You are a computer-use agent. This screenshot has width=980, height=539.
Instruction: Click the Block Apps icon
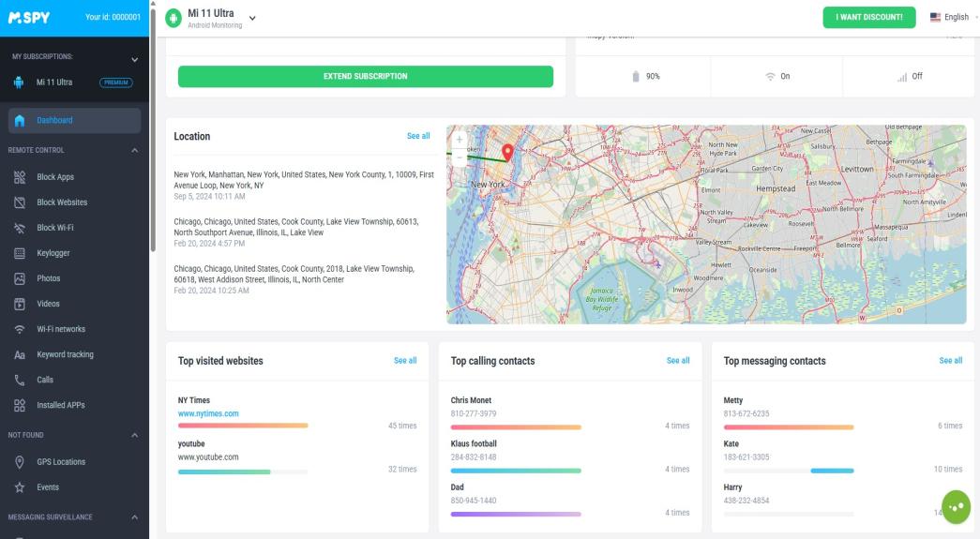(20, 177)
